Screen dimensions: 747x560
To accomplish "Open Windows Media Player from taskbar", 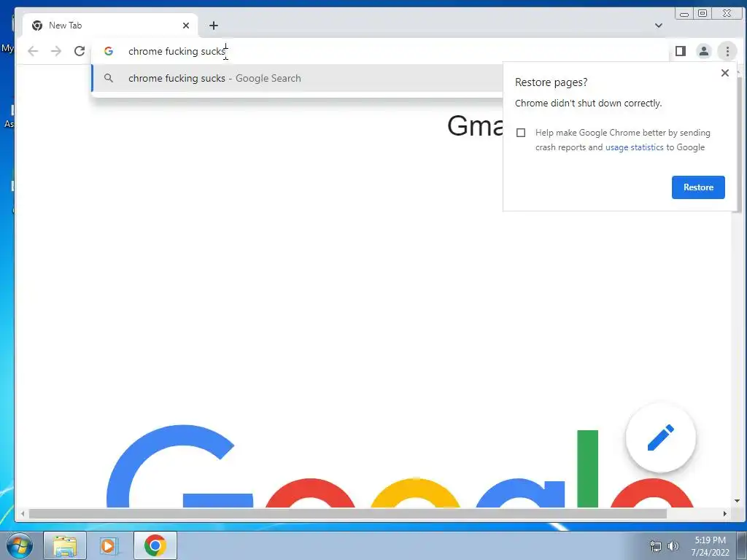I will click(x=109, y=545).
